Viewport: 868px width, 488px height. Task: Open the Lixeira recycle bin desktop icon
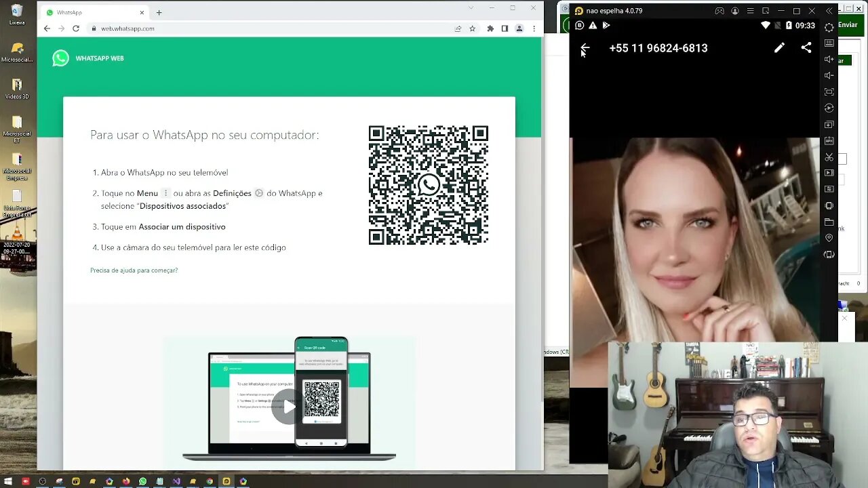pyautogui.click(x=17, y=15)
